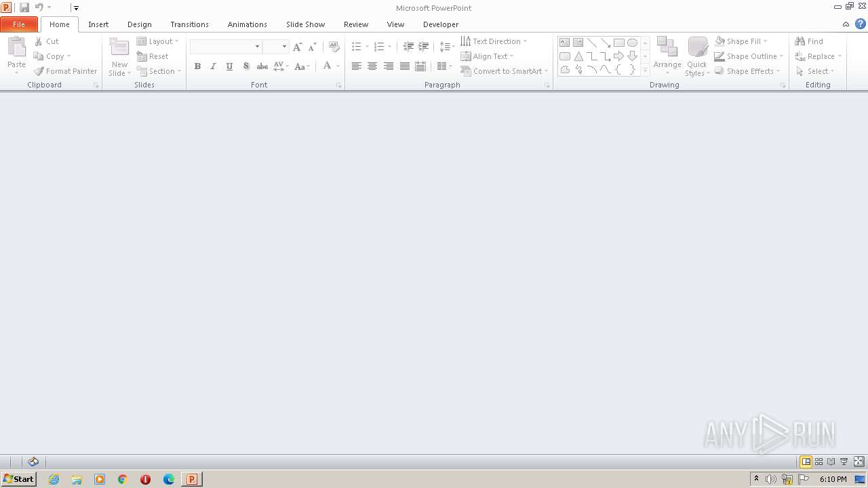Center the text alignment
This screenshot has width=868, height=488.
[372, 66]
